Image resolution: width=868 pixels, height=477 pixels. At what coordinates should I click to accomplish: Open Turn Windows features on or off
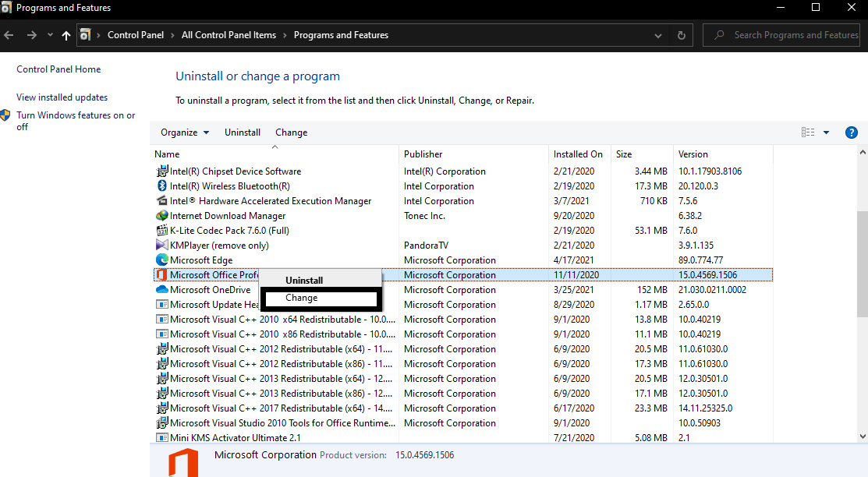point(76,121)
